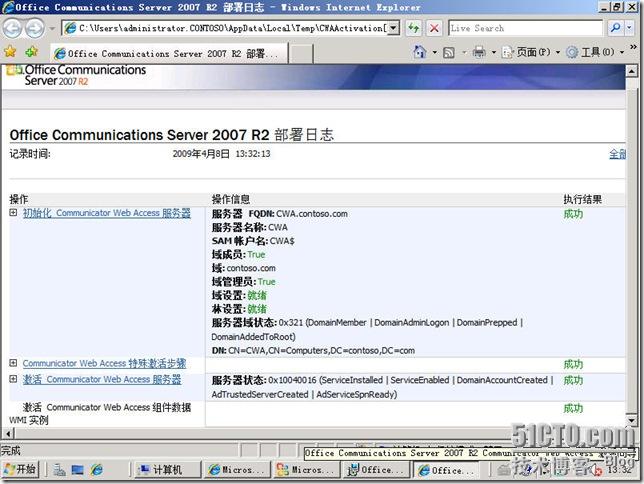Click the Live Search input box
This screenshot has width=644, height=484.
tap(526, 28)
